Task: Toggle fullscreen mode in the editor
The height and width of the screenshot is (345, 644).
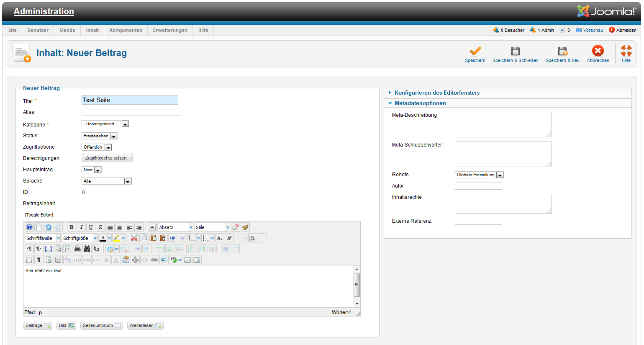Action: (x=49, y=249)
